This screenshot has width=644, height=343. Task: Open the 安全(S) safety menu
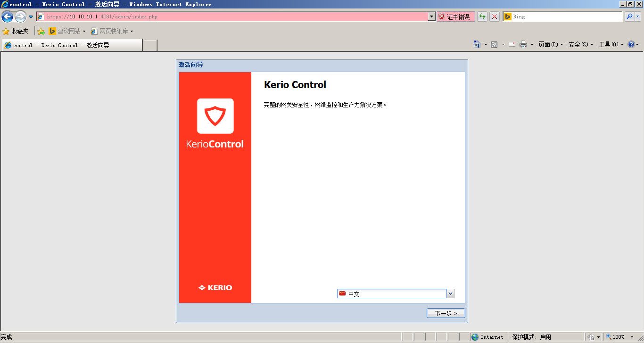[x=581, y=44]
